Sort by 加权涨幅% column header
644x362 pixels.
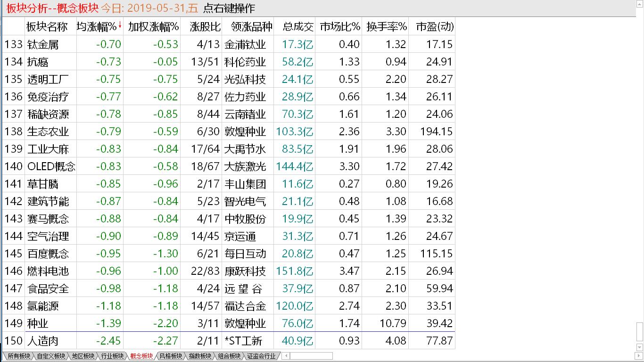(153, 27)
